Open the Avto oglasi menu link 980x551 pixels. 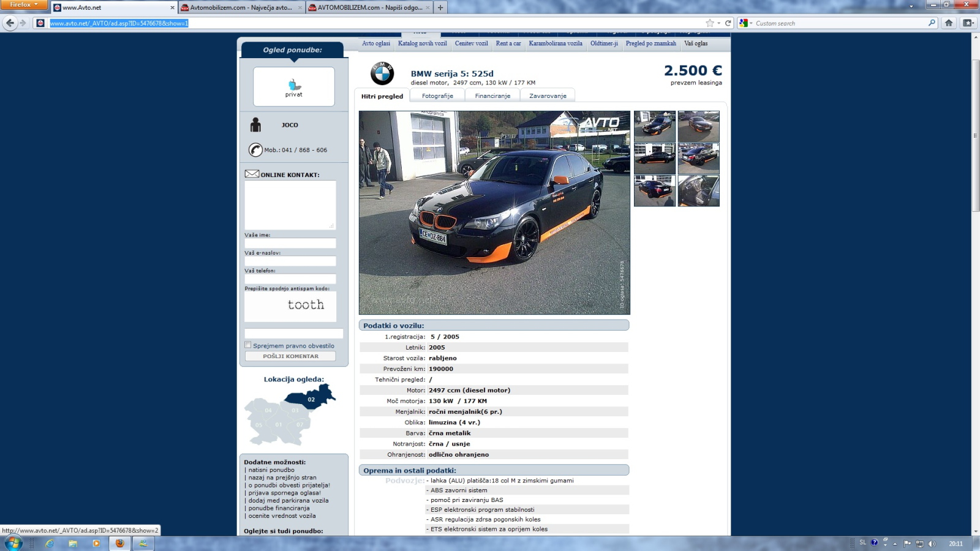coord(375,43)
